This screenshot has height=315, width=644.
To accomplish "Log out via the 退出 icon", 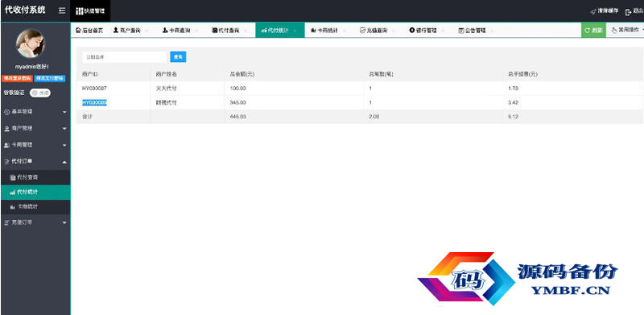I will coord(628,12).
